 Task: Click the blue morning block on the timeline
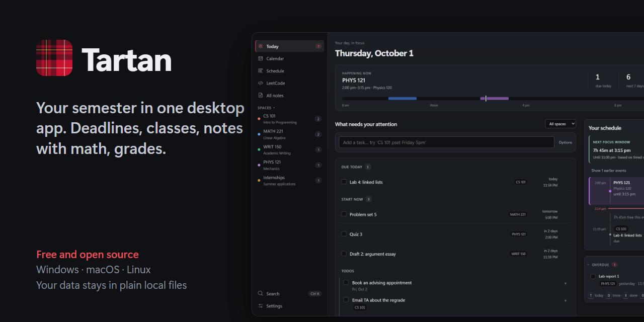click(403, 99)
